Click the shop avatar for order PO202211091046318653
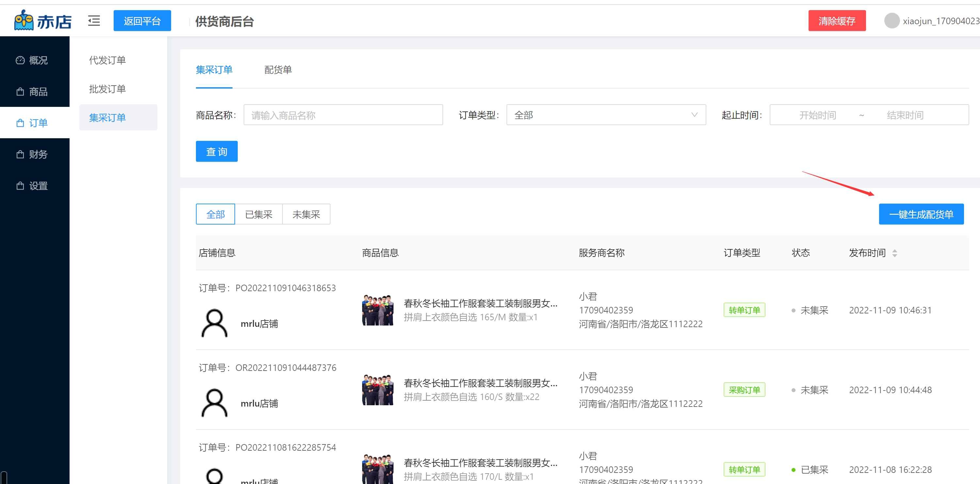This screenshot has height=484, width=980. (x=214, y=323)
